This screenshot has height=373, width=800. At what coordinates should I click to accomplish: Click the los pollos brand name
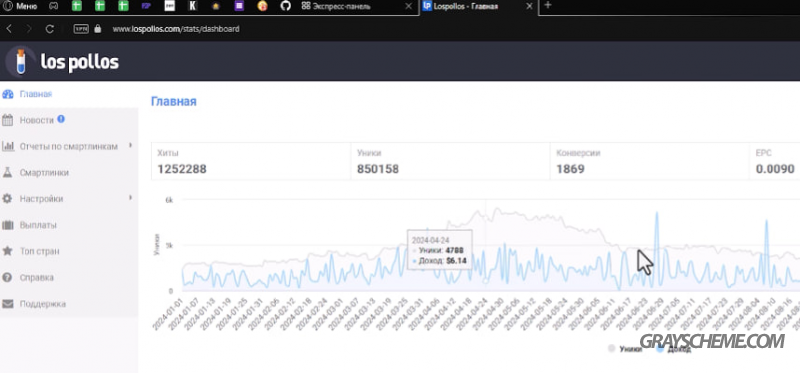point(80,62)
